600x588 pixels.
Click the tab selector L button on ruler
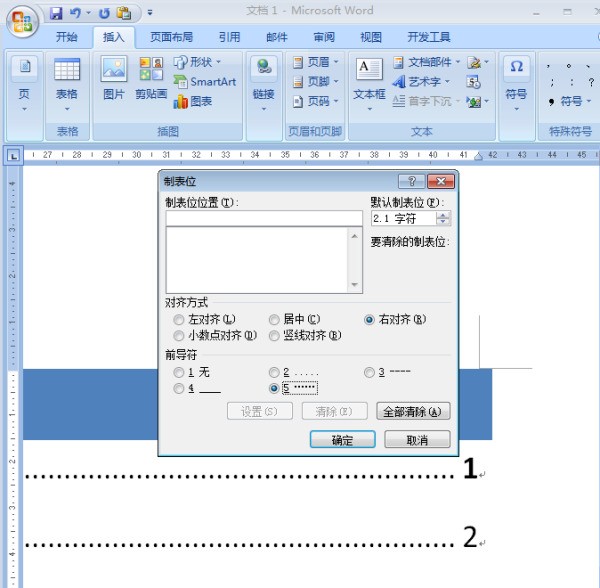[x=14, y=156]
